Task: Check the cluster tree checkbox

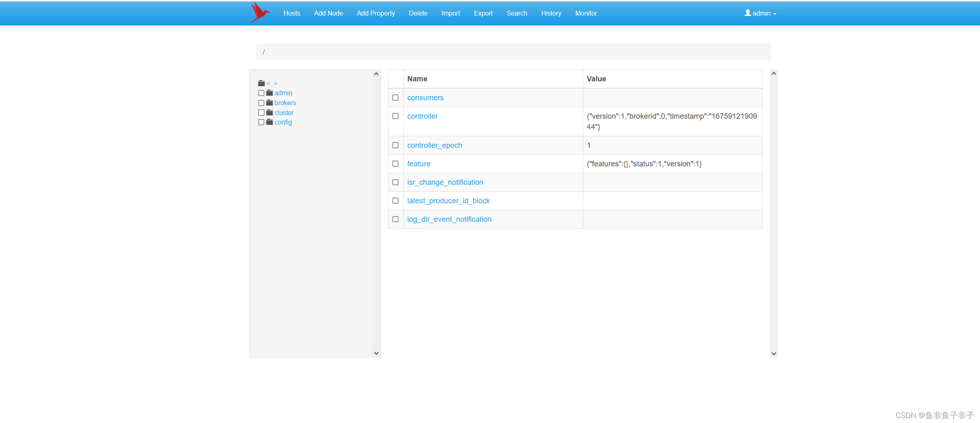Action: 261,113
